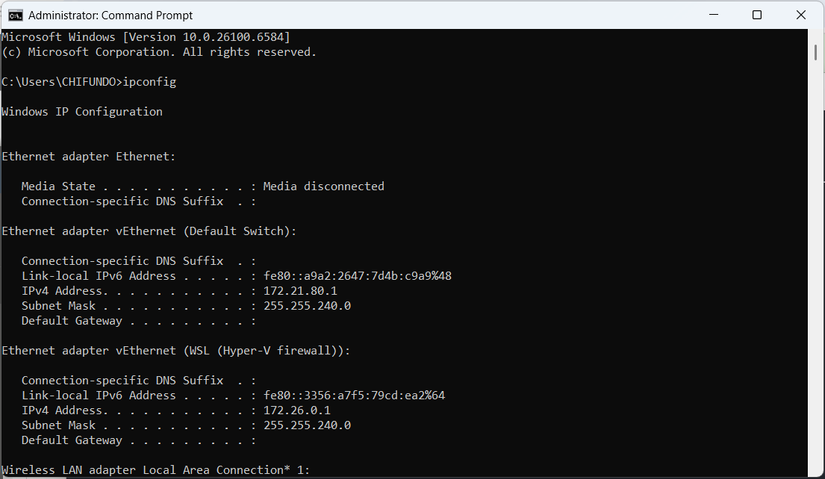Click the Microsoft Windows version line
The height and width of the screenshot is (479, 825).
146,37
